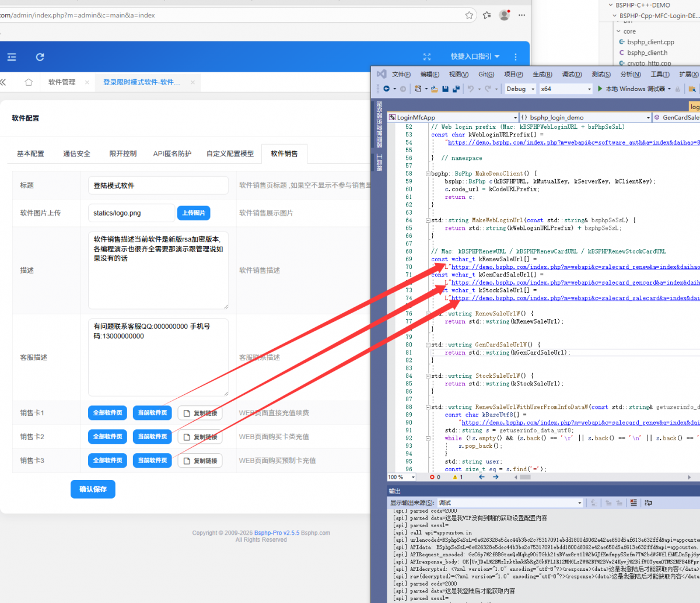
Task: Open the LoginMfcApp project scope dropdown
Action: click(453, 117)
